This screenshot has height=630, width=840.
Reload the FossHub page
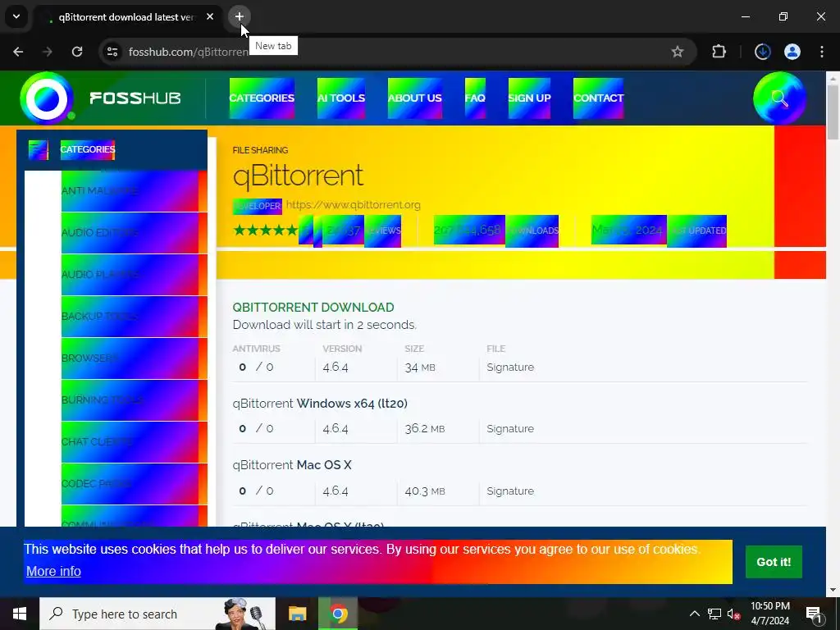(77, 52)
